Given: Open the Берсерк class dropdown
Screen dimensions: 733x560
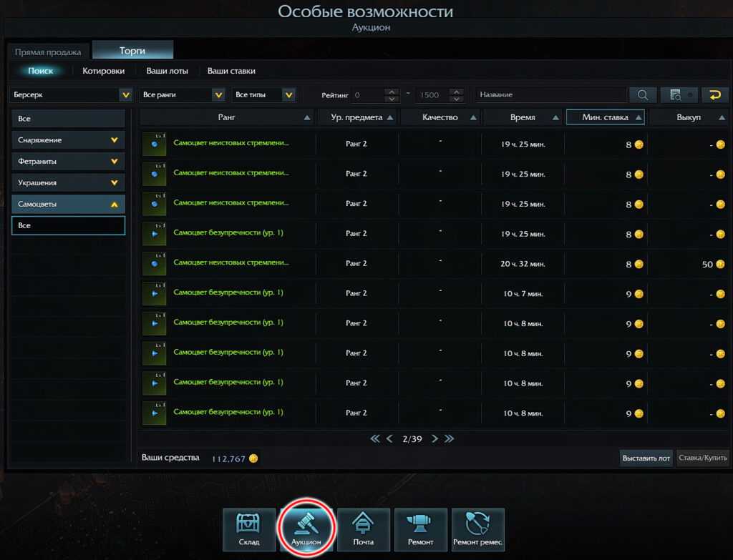Looking at the screenshot, I should coord(71,95).
